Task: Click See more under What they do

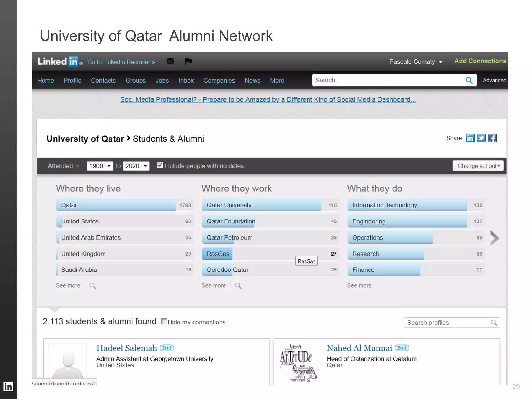Action: pyautogui.click(x=359, y=285)
